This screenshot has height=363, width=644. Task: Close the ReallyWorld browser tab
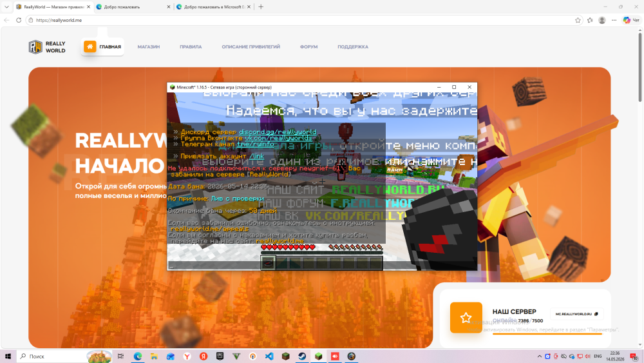click(x=88, y=7)
